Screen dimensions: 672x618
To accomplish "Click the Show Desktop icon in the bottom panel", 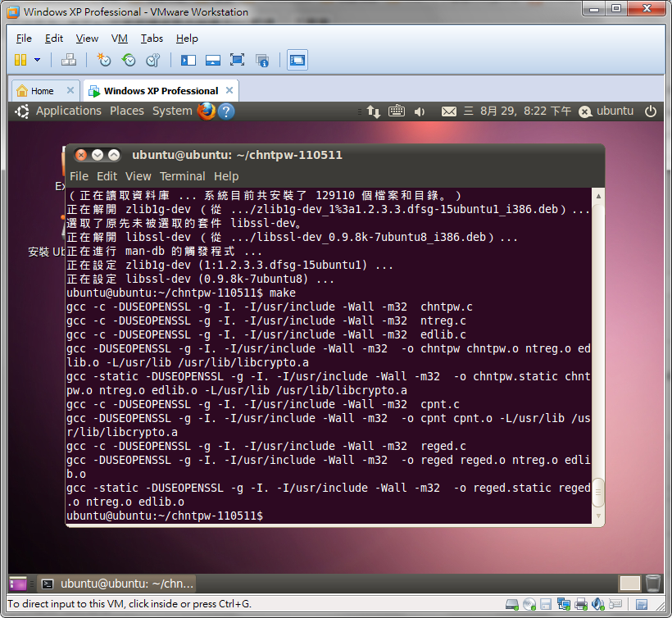I will point(18,584).
